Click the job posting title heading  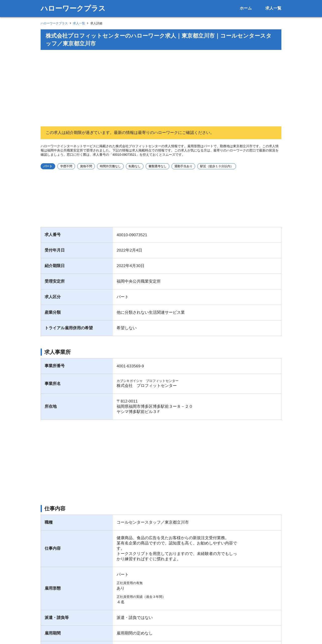[161, 40]
